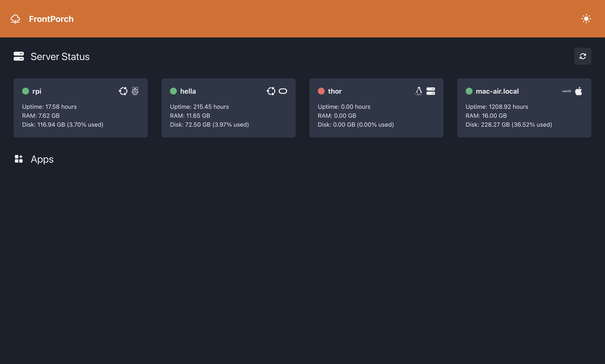Select the hella server name

pyautogui.click(x=188, y=91)
